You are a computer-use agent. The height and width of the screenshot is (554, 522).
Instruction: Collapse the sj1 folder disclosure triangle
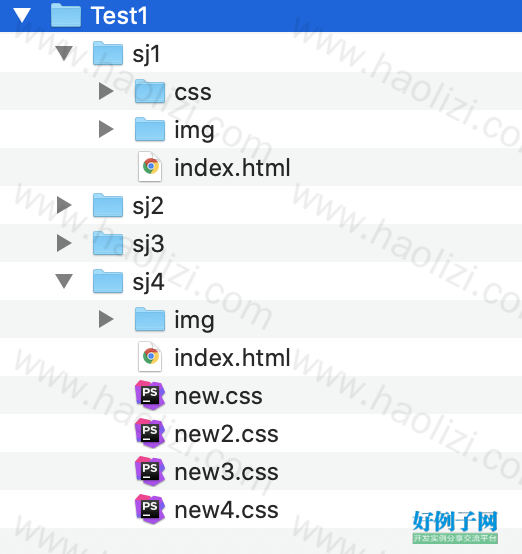tap(64, 53)
